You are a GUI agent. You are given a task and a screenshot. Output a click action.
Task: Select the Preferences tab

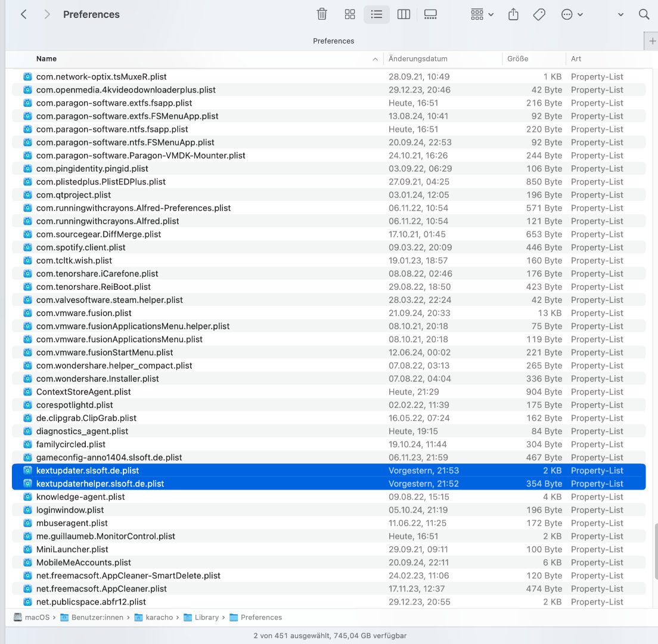tap(334, 41)
